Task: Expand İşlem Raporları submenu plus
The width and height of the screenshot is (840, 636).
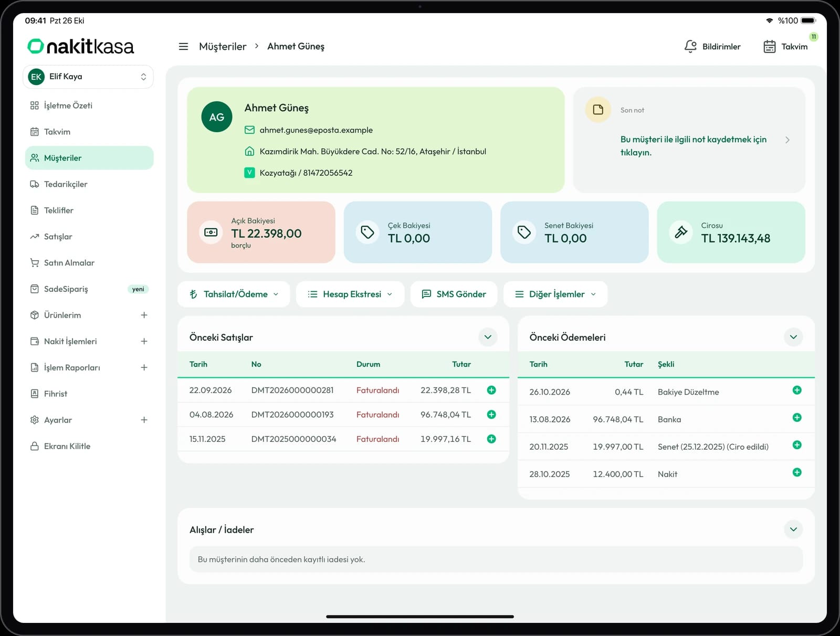Action: (144, 367)
